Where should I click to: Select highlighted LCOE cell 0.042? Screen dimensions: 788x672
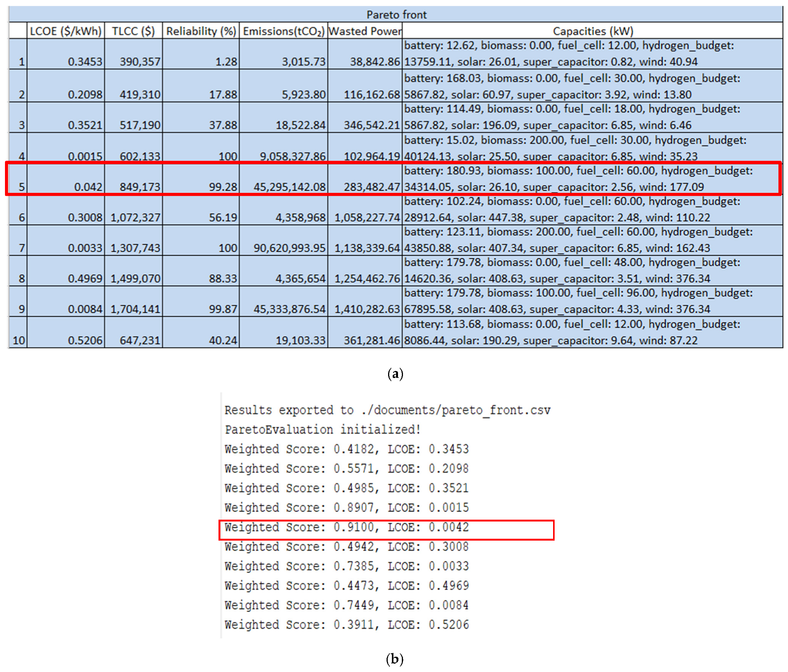pos(66,179)
